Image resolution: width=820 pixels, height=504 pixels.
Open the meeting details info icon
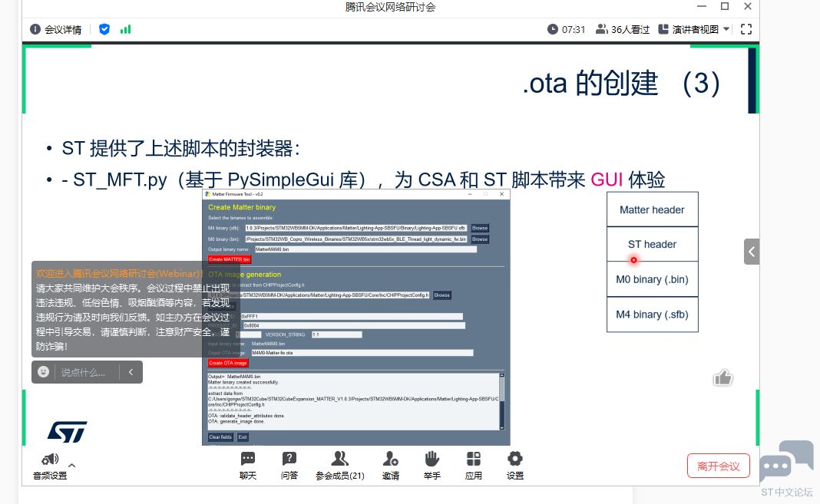click(35, 29)
